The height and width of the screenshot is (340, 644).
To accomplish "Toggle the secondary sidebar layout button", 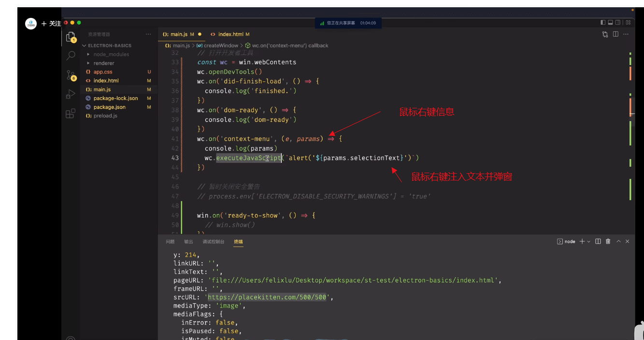I will coord(618,22).
